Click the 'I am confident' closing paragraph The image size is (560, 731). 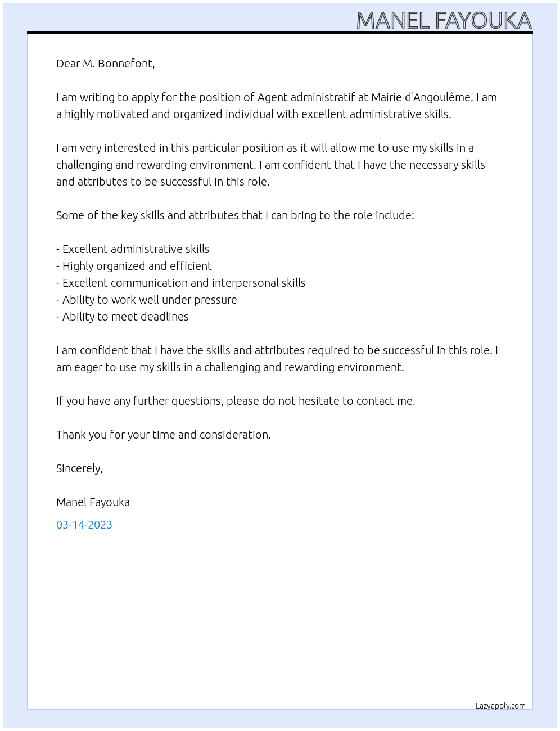277,359
